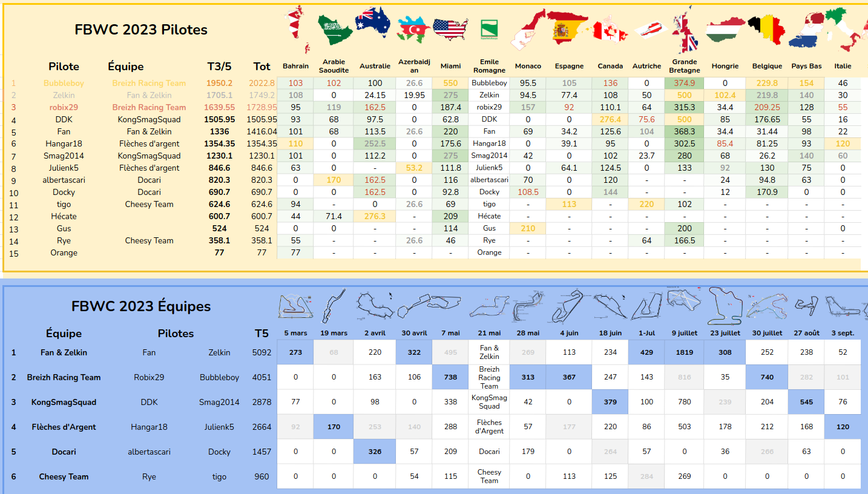Click Zelkin's T3/5 score '1705.1'
This screenshot has width=868, height=494.
(219, 95)
